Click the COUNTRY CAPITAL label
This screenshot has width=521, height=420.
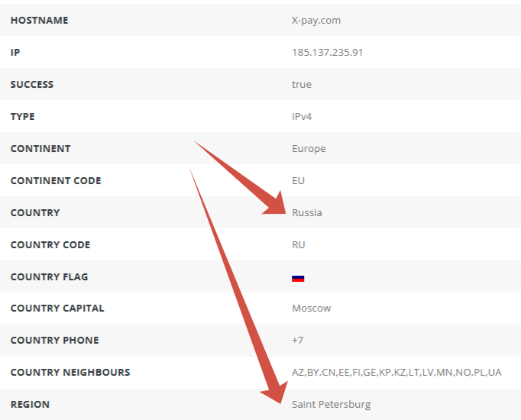click(x=57, y=309)
